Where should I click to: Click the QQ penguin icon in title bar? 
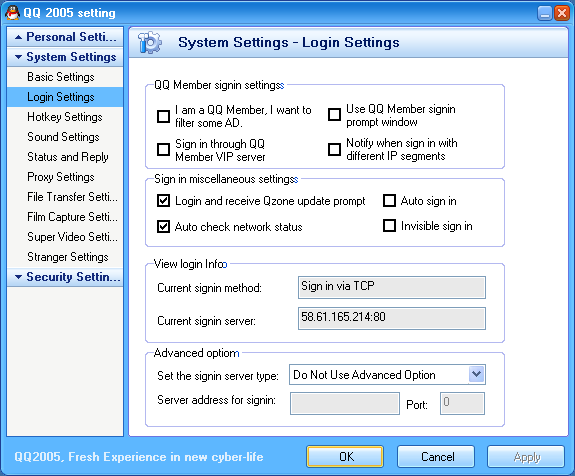point(12,13)
